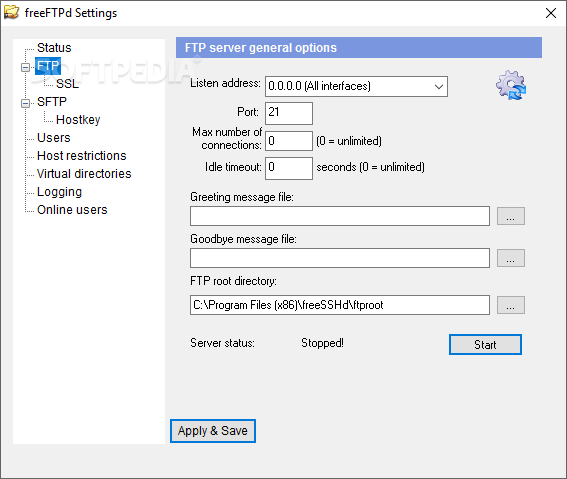Open Host restrictions settings
The width and height of the screenshot is (567, 479).
coord(82,156)
